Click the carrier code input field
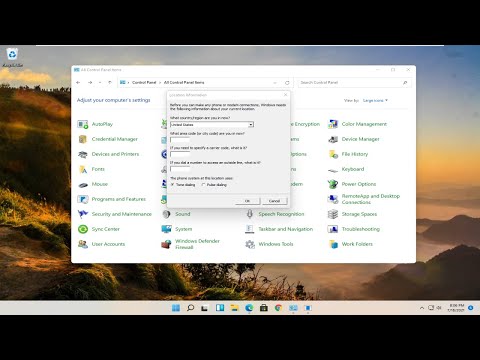480x360 pixels. pos(180,154)
